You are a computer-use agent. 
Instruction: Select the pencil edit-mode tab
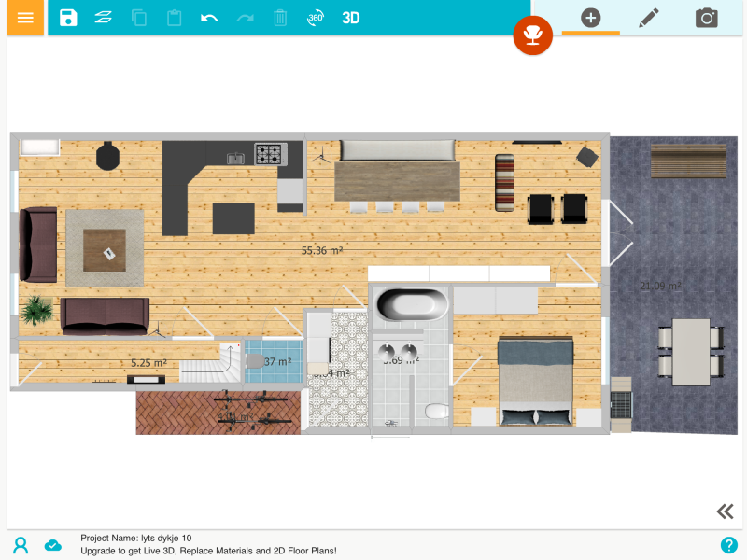648,18
